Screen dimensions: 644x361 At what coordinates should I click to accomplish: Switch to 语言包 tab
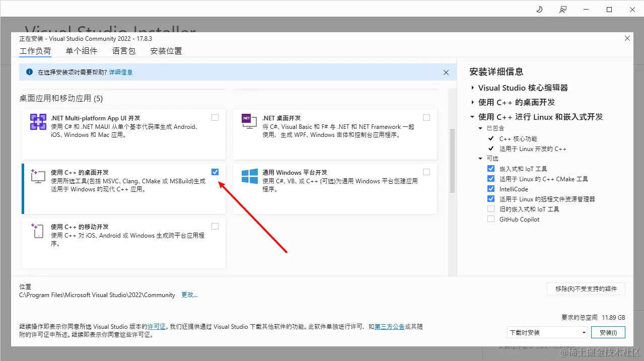[x=124, y=51]
